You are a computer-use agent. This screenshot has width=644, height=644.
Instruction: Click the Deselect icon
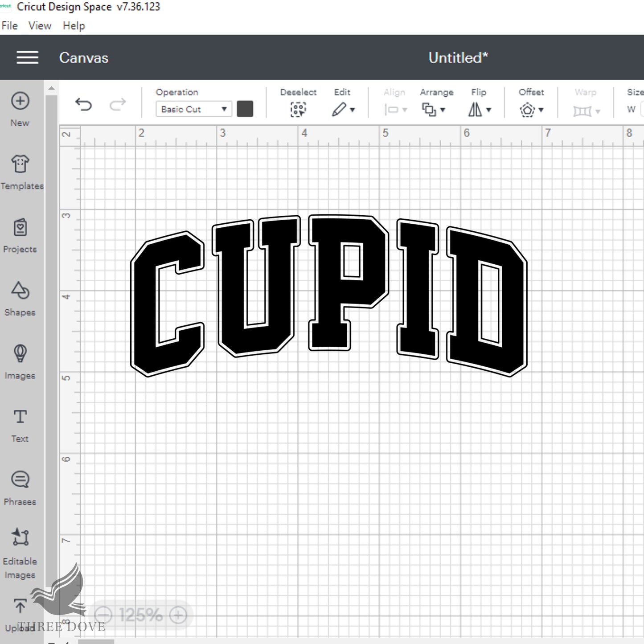click(298, 110)
